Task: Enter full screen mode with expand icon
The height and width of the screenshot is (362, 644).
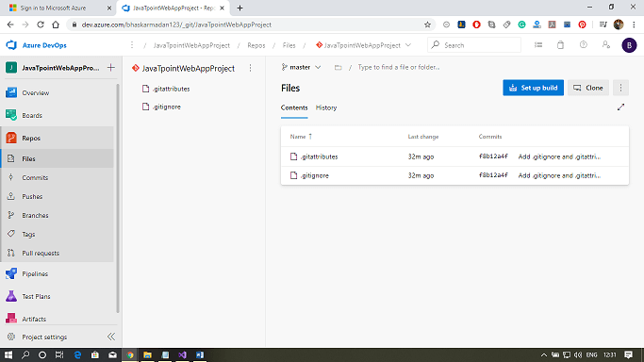Action: coord(620,107)
